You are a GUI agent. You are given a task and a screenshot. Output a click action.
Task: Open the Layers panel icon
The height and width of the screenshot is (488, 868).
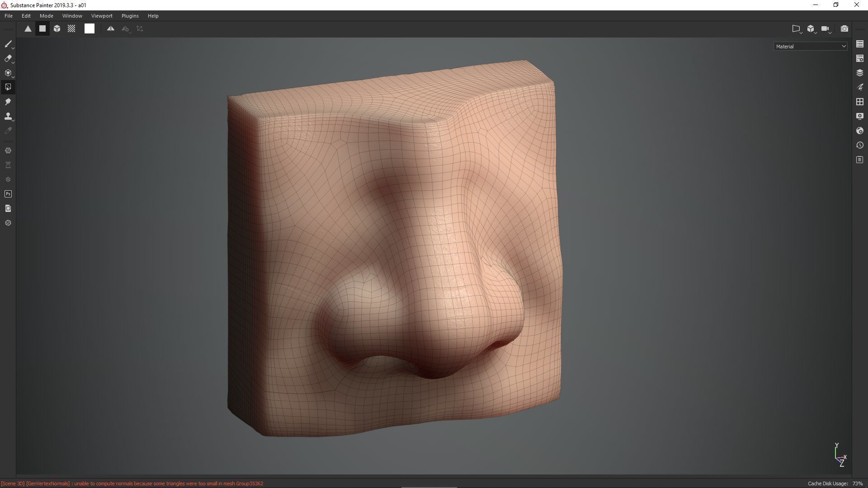click(860, 73)
